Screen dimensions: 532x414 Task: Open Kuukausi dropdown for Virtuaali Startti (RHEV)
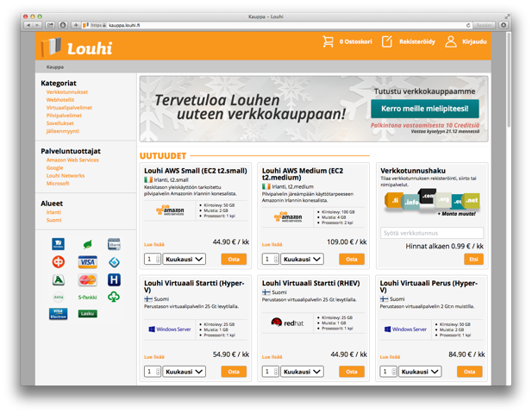(x=302, y=372)
